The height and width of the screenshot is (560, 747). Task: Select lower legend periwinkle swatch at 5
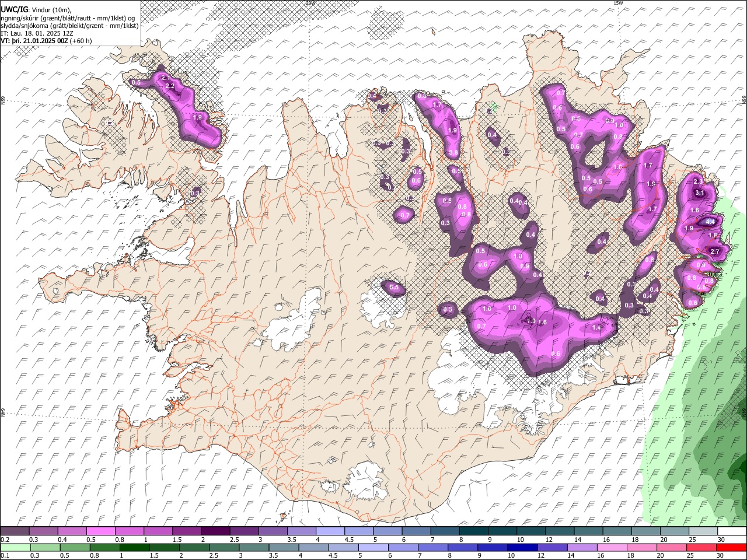coord(373,547)
